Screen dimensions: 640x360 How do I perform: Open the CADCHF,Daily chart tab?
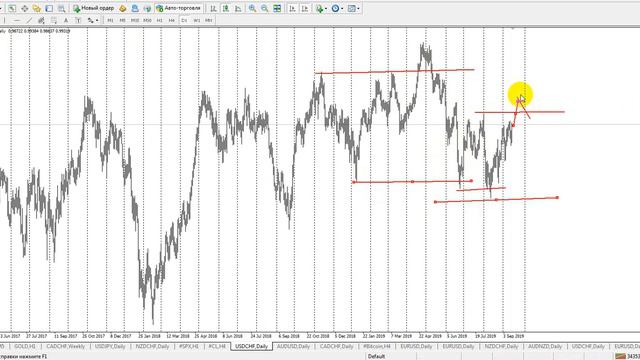(336, 346)
